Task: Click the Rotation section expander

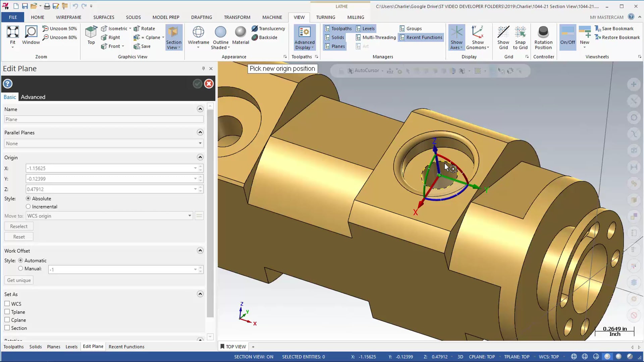Action: pos(200,339)
